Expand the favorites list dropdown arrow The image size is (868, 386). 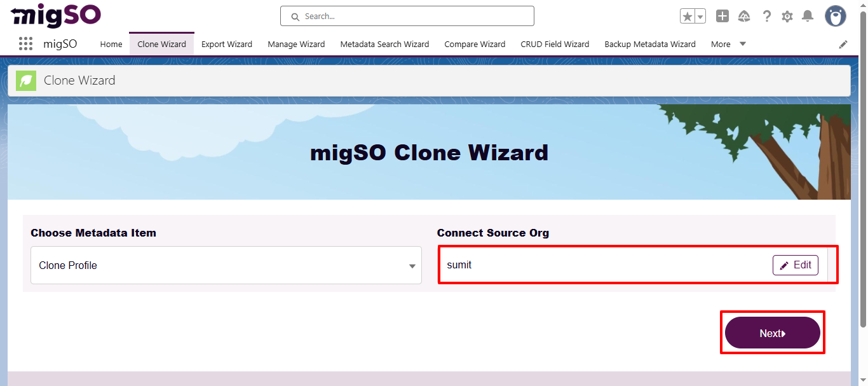click(700, 17)
